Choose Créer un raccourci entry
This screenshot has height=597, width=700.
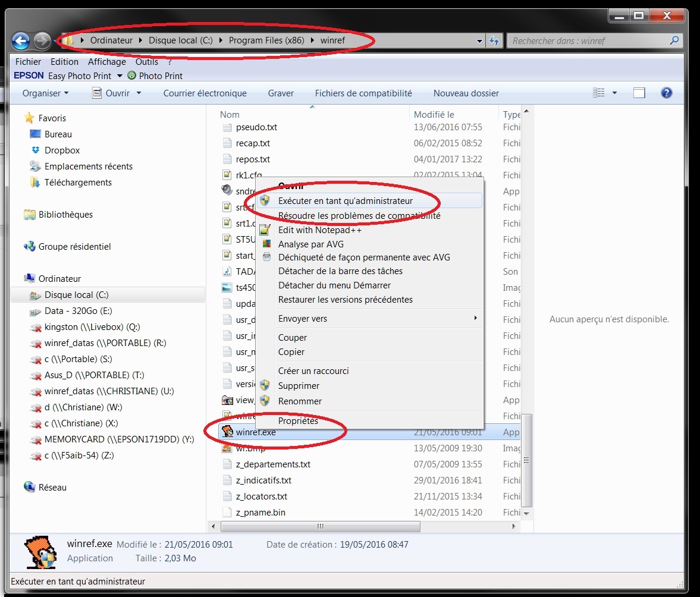(x=370, y=371)
